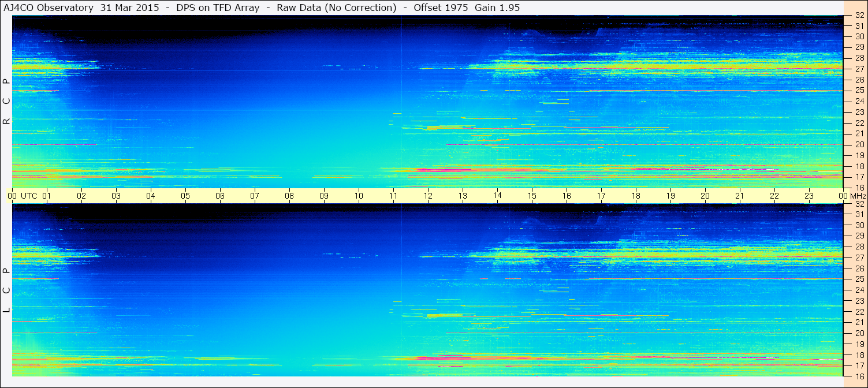Select hour 13 on the UTC time axis
The height and width of the screenshot is (388, 868).
click(463, 196)
